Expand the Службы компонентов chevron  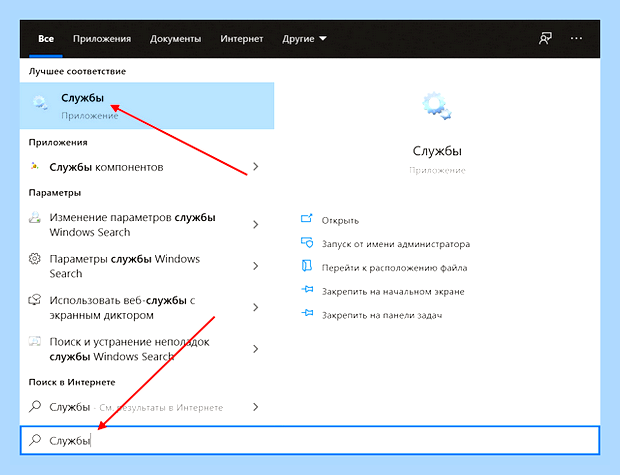pyautogui.click(x=256, y=167)
